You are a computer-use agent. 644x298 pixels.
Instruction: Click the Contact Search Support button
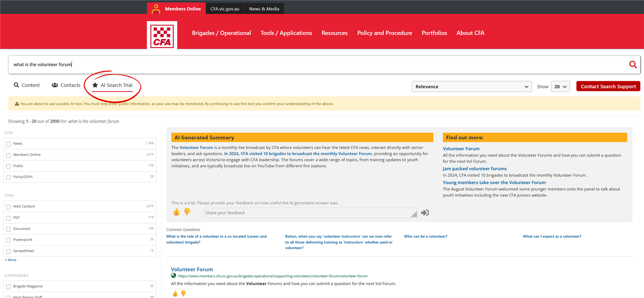608,86
